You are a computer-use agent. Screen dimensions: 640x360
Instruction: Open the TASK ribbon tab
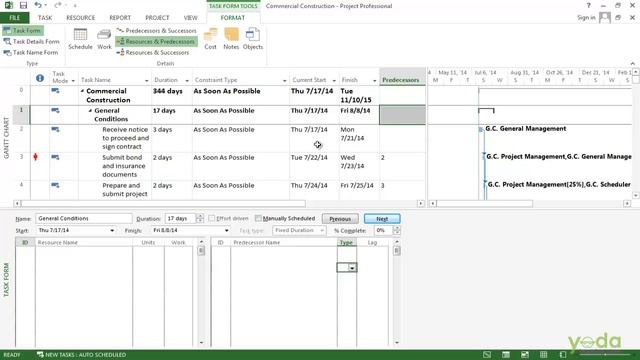[x=45, y=18]
